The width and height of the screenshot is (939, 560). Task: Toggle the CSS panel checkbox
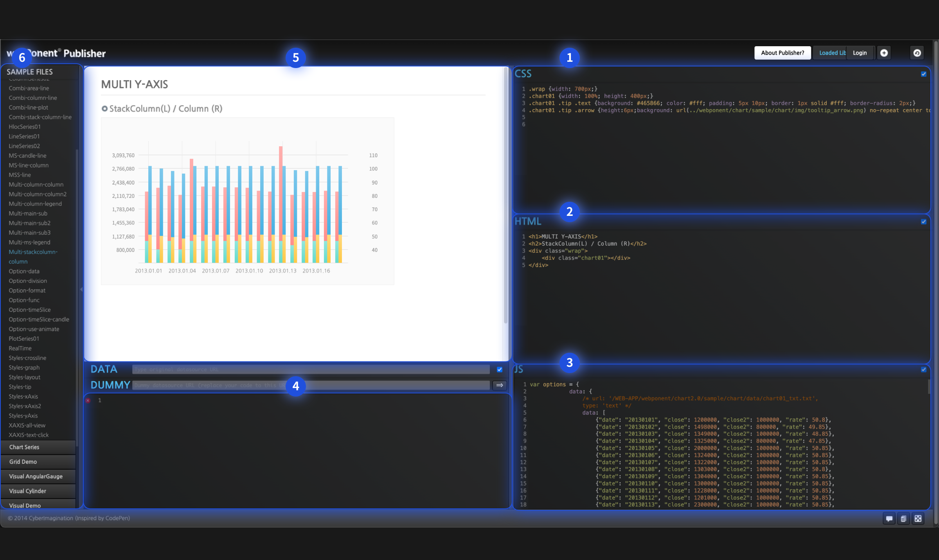click(x=923, y=74)
